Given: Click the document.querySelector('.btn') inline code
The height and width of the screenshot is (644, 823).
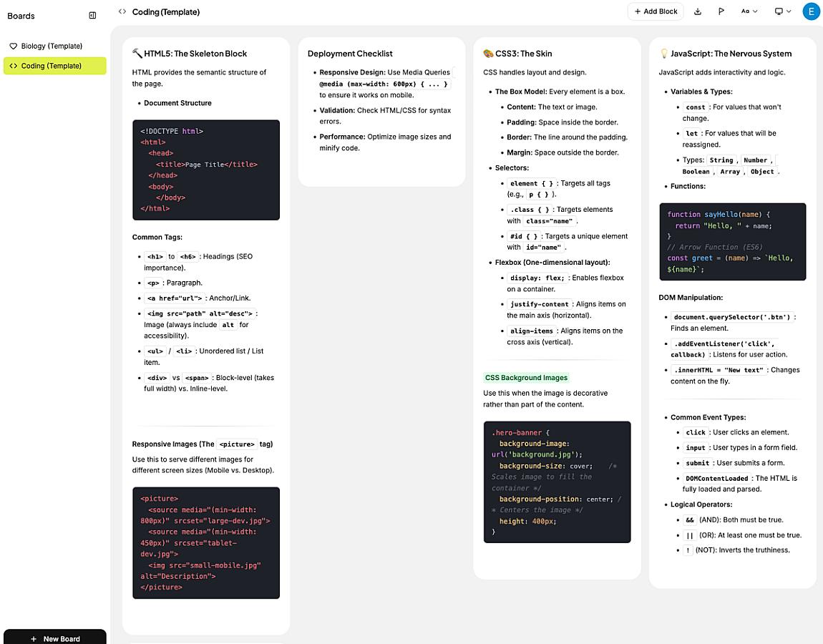Looking at the screenshot, I should point(731,317).
